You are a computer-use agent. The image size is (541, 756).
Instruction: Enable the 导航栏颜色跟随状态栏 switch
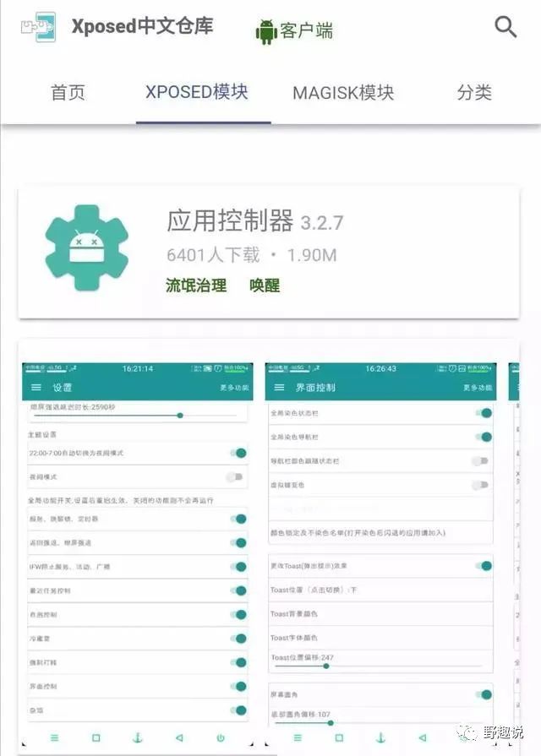480,461
